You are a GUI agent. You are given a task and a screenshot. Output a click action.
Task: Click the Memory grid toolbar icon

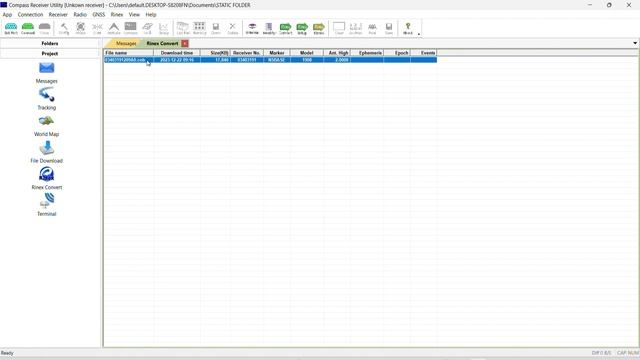[199, 28]
